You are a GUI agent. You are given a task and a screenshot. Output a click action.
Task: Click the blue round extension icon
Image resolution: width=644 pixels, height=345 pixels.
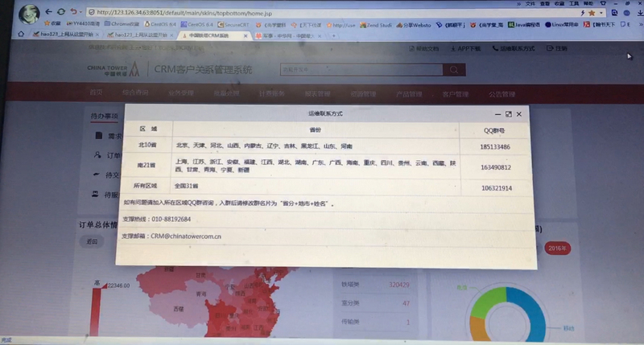click(627, 13)
